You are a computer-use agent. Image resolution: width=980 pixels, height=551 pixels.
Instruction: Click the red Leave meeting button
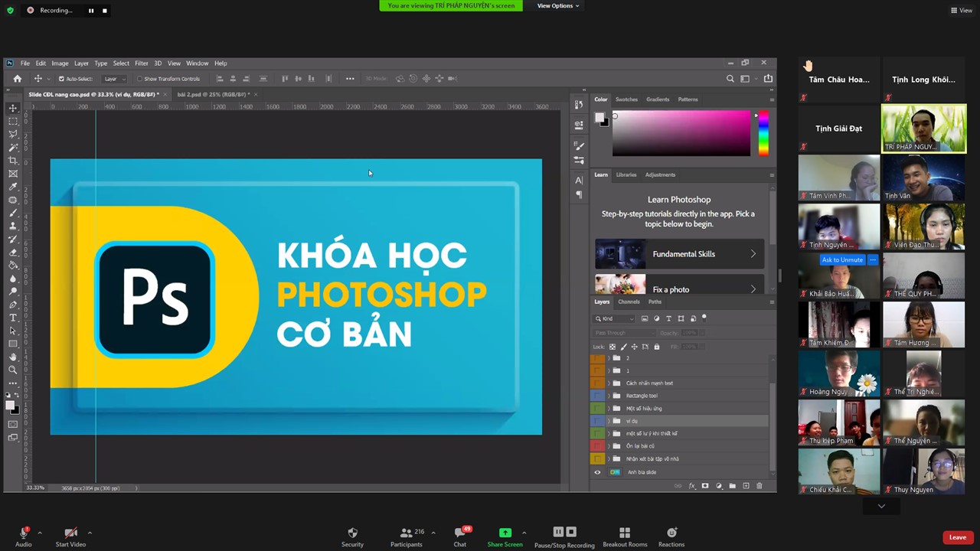click(958, 537)
